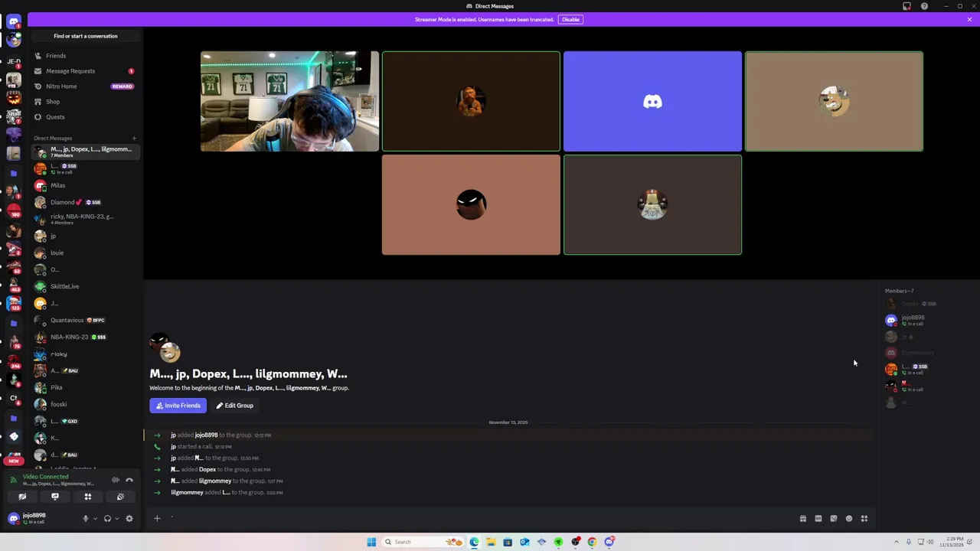
Task: Open fooski direct message
Action: (x=84, y=404)
